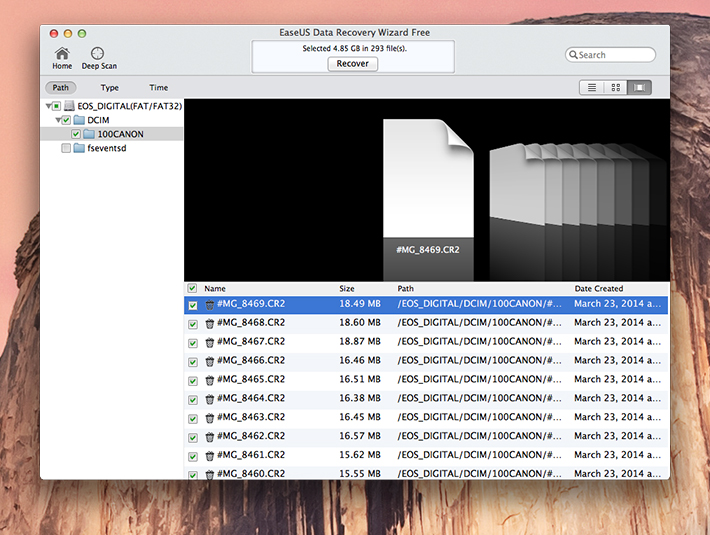Start a Deep Scan

(x=99, y=58)
